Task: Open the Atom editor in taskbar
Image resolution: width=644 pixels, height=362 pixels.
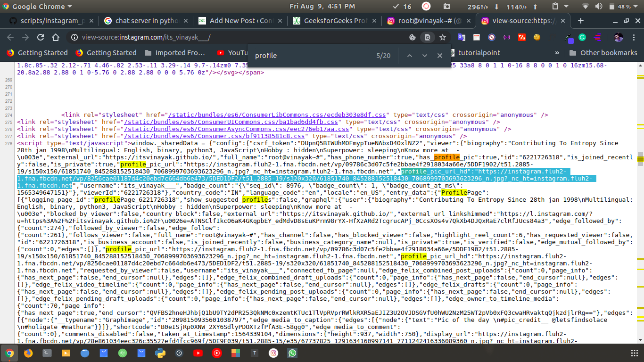Action: [123, 353]
